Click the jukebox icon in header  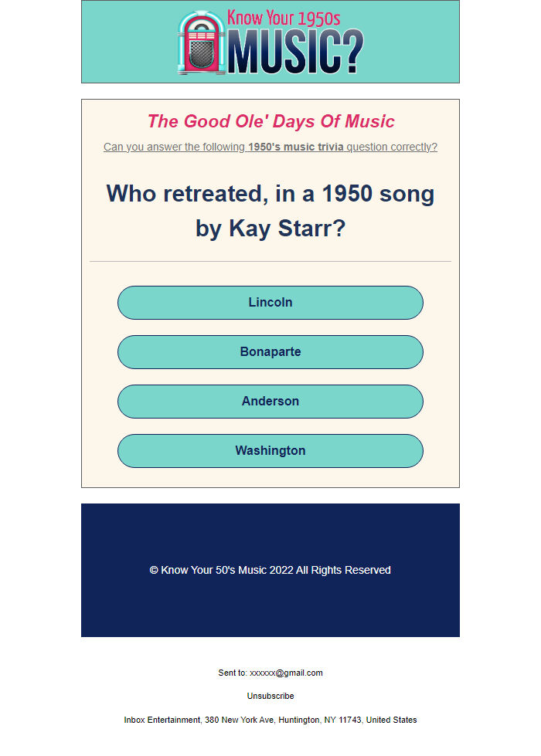tap(201, 42)
